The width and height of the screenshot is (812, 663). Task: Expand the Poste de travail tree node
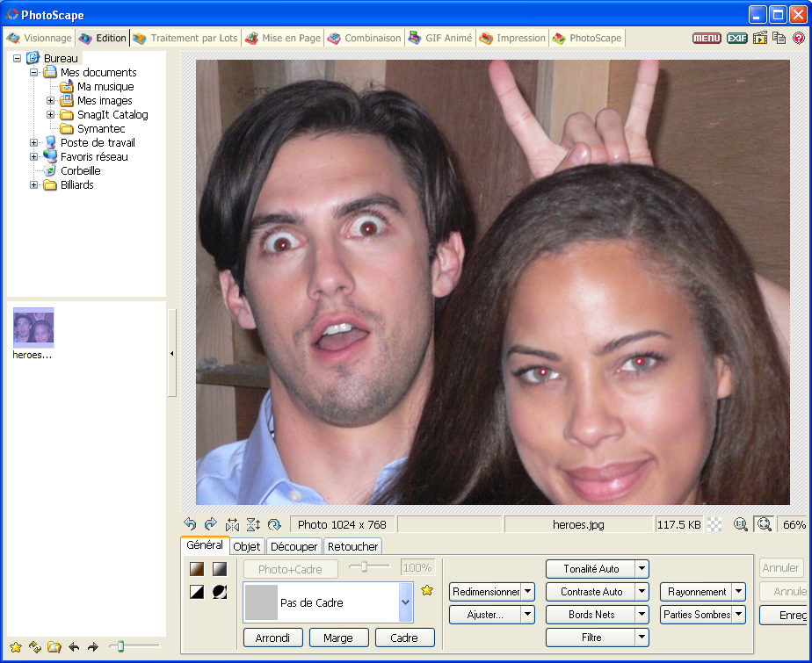[x=32, y=141]
